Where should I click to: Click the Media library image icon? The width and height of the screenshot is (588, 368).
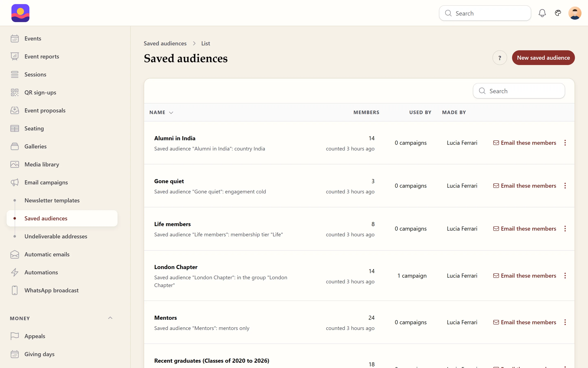(x=14, y=165)
